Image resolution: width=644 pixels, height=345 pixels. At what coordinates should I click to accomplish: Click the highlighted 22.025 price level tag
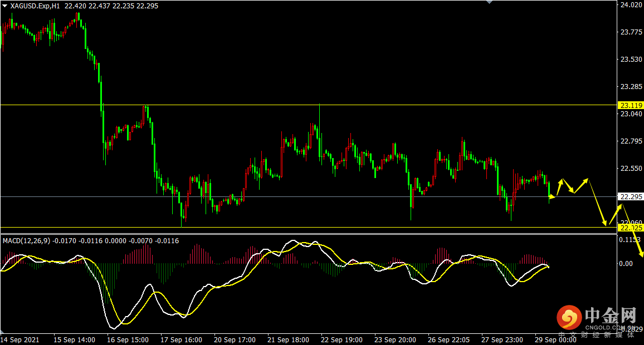click(631, 228)
